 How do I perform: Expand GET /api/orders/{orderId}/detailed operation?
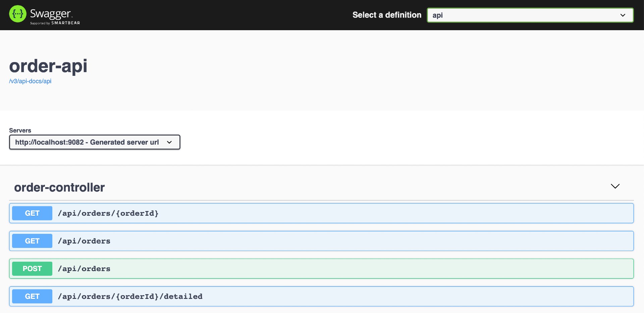click(x=321, y=296)
